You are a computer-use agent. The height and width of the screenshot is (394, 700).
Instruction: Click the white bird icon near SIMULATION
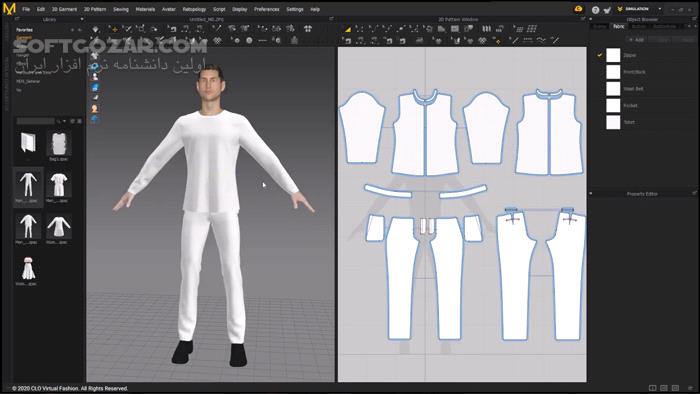click(607, 9)
